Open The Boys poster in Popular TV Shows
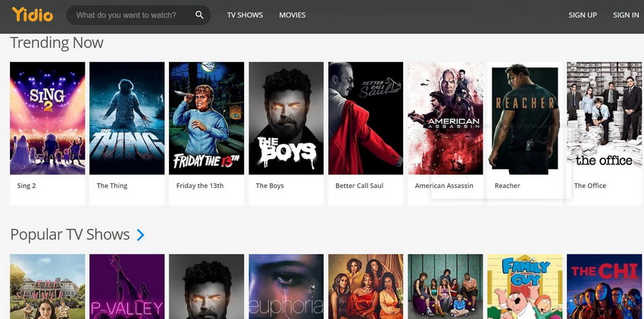 pyautogui.click(x=206, y=286)
